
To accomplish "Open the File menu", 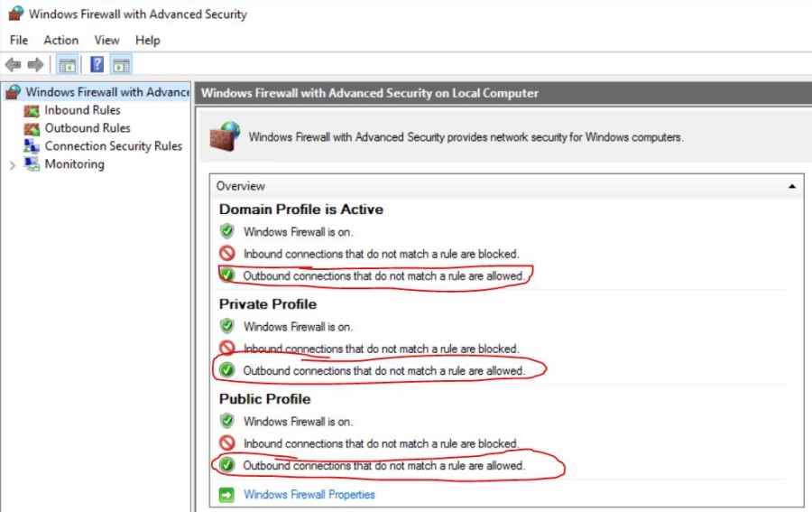I will [x=19, y=41].
